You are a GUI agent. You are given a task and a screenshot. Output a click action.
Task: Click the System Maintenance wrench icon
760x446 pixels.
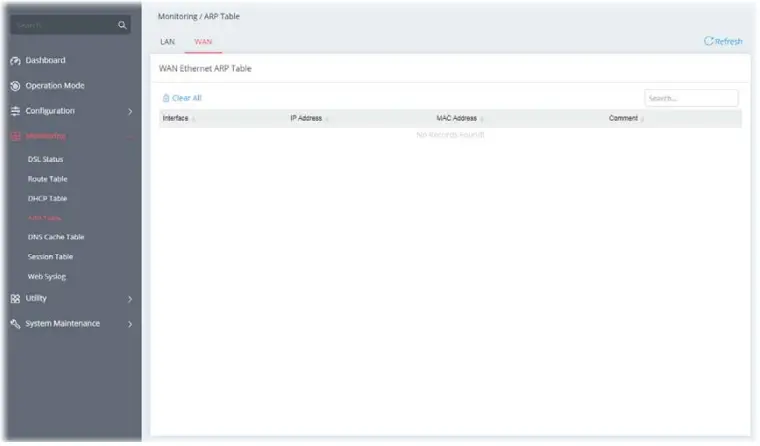(16, 324)
